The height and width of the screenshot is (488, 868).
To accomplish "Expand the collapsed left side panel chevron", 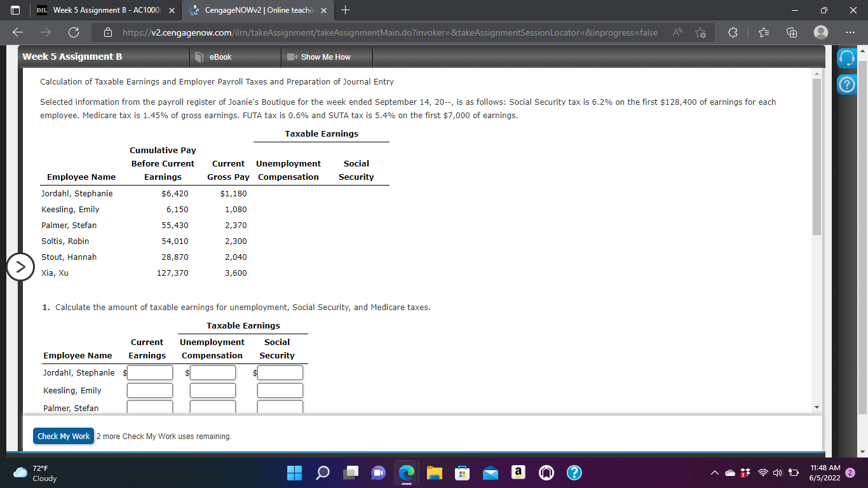I will pyautogui.click(x=20, y=267).
